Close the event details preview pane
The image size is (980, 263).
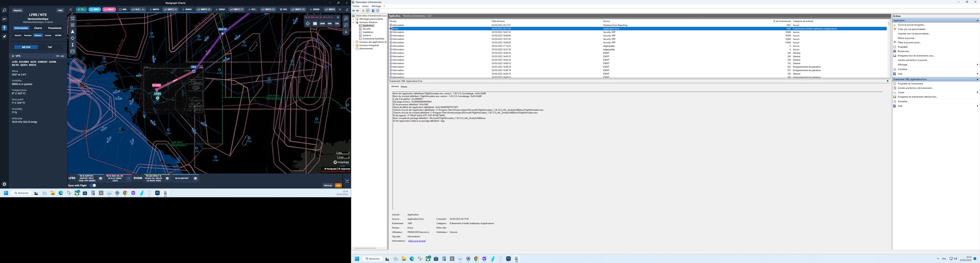(888, 81)
